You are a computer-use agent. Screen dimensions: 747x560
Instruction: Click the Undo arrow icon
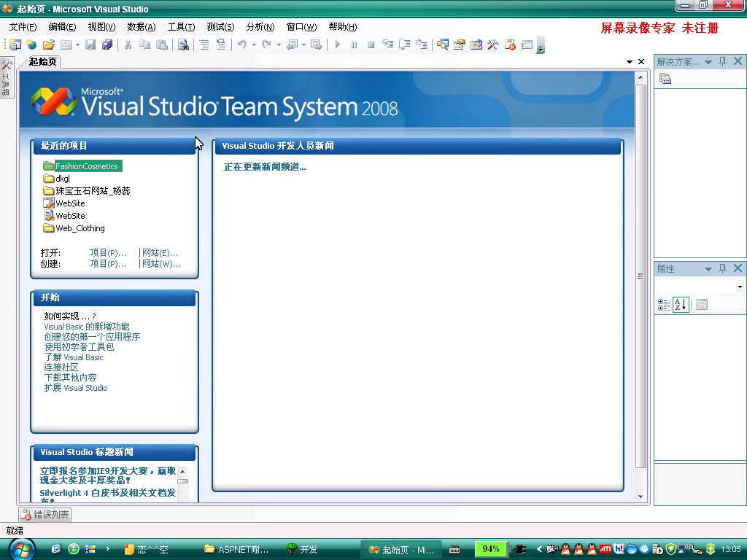click(x=242, y=44)
